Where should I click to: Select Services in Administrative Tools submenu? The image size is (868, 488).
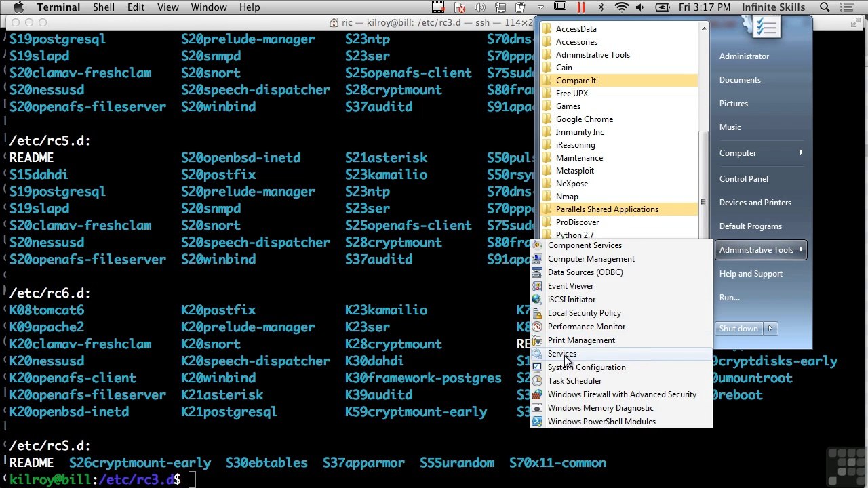click(621, 354)
